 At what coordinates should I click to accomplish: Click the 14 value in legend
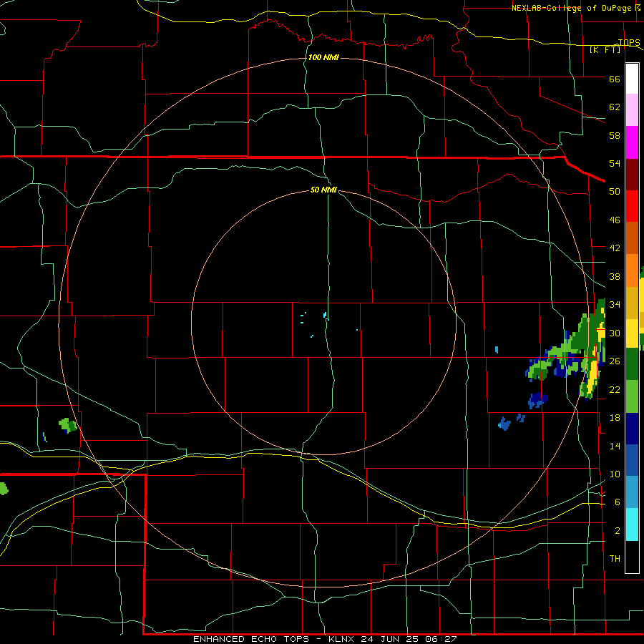point(615,446)
